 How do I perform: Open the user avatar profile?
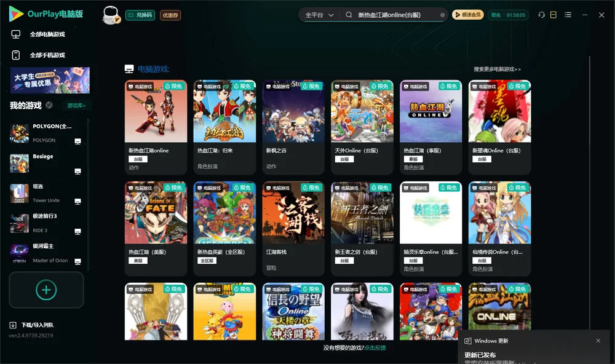point(111,15)
